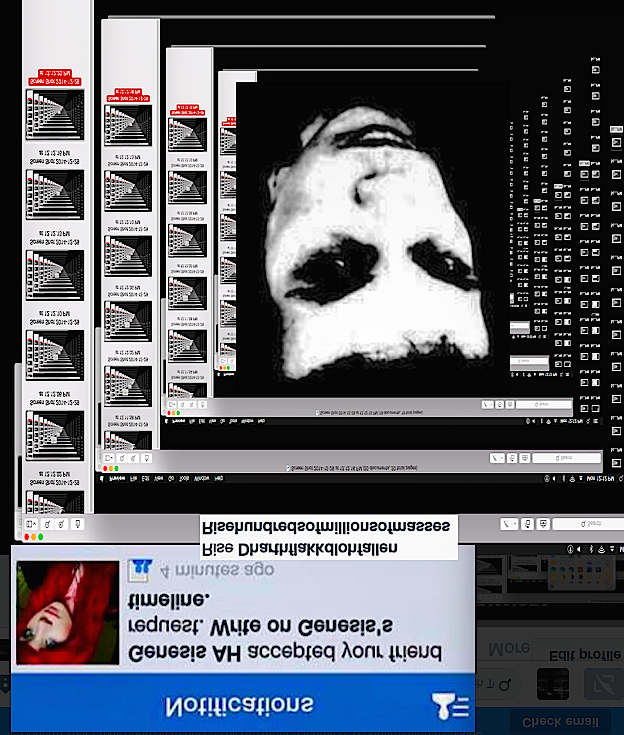
Task: Click Spotlight icon in the larger menu bar
Action: tap(622, 479)
